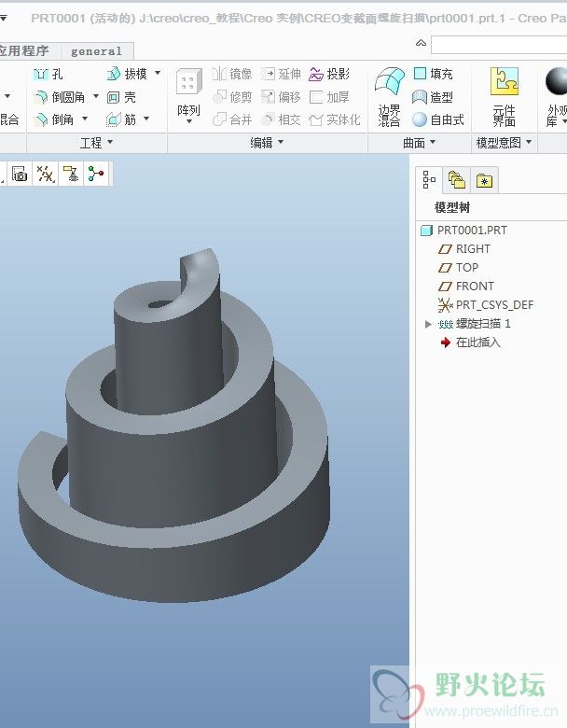Click the 自由式 (Freestyle) tool

tap(438, 119)
